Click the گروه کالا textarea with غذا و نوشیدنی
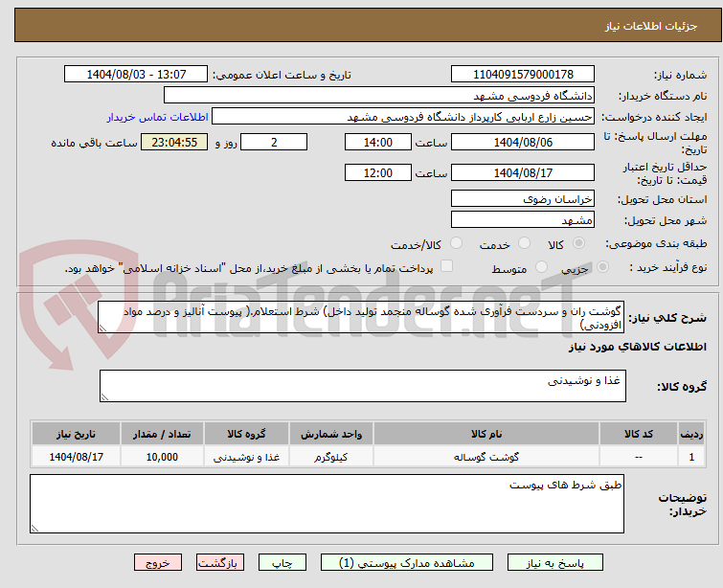The image size is (723, 588). [362, 386]
